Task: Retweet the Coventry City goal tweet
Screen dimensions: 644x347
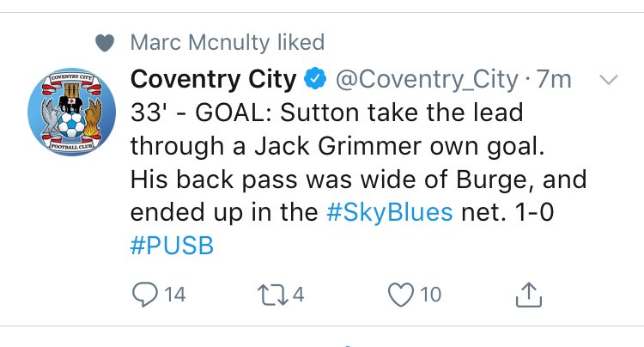Action: tap(273, 295)
